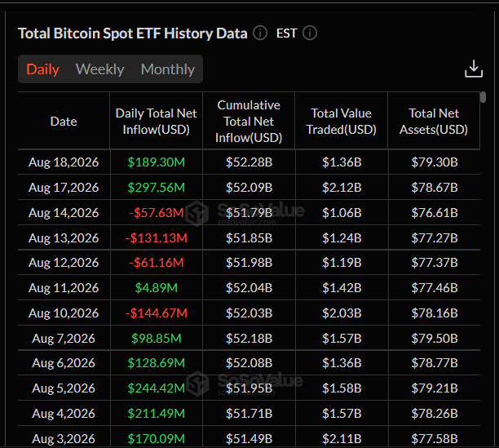Select the Aug 7,2026 date cell
Viewport: 499px width, 448px height.
click(x=64, y=338)
